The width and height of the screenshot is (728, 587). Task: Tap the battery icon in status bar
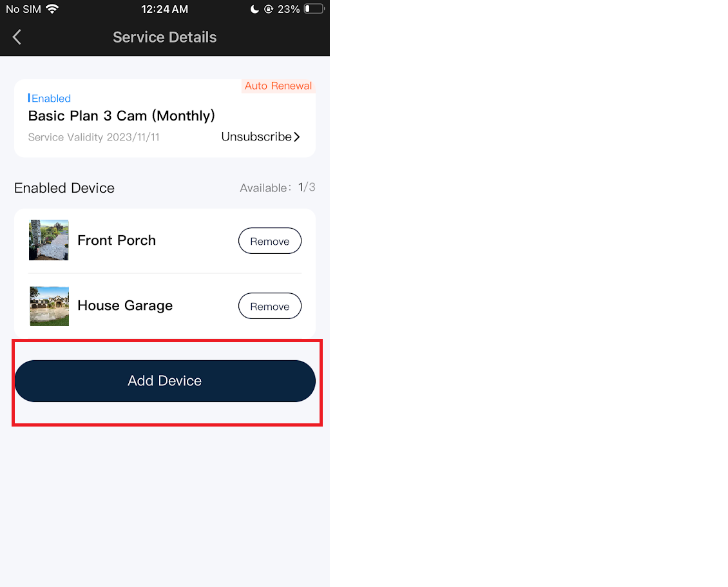pos(314,9)
